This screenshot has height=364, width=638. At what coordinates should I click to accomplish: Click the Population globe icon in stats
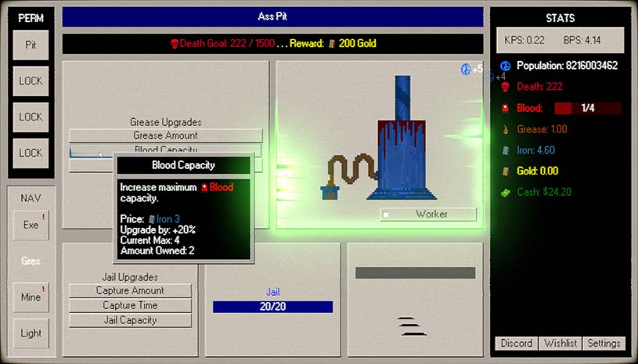(506, 66)
